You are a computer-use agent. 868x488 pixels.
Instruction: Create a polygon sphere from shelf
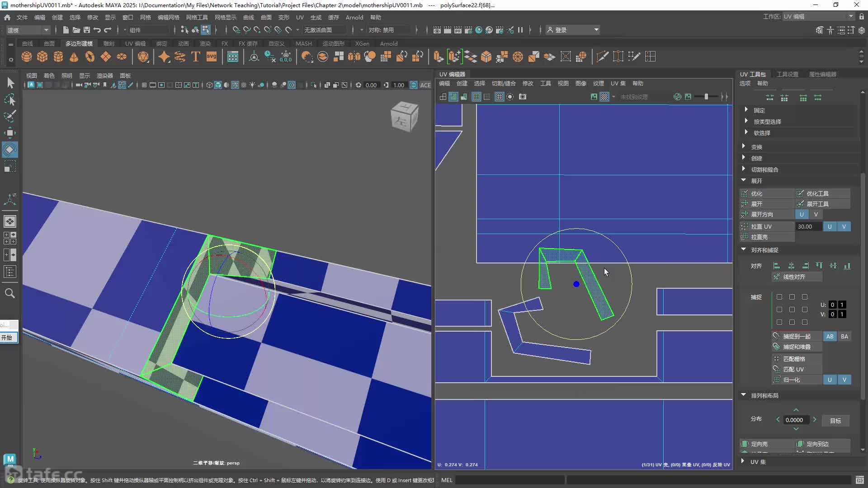click(x=27, y=56)
